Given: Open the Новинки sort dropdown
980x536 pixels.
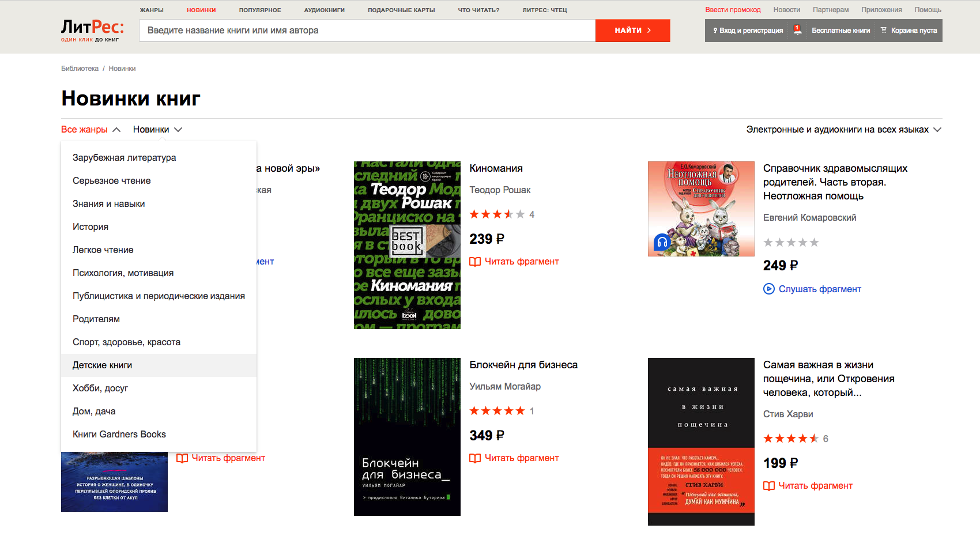Looking at the screenshot, I should [x=157, y=130].
